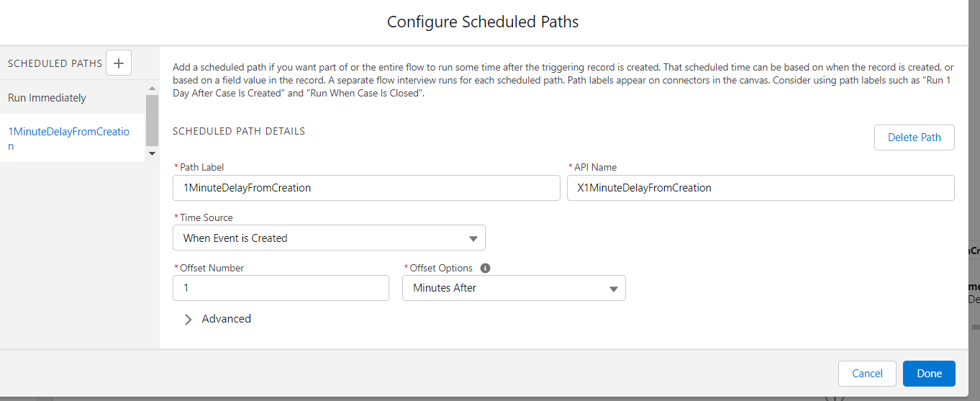
Task: Expand the Advanced section chevron
Action: (x=189, y=319)
